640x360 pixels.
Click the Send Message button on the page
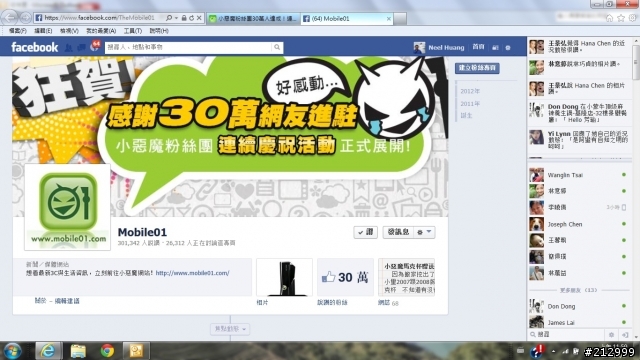[398, 232]
